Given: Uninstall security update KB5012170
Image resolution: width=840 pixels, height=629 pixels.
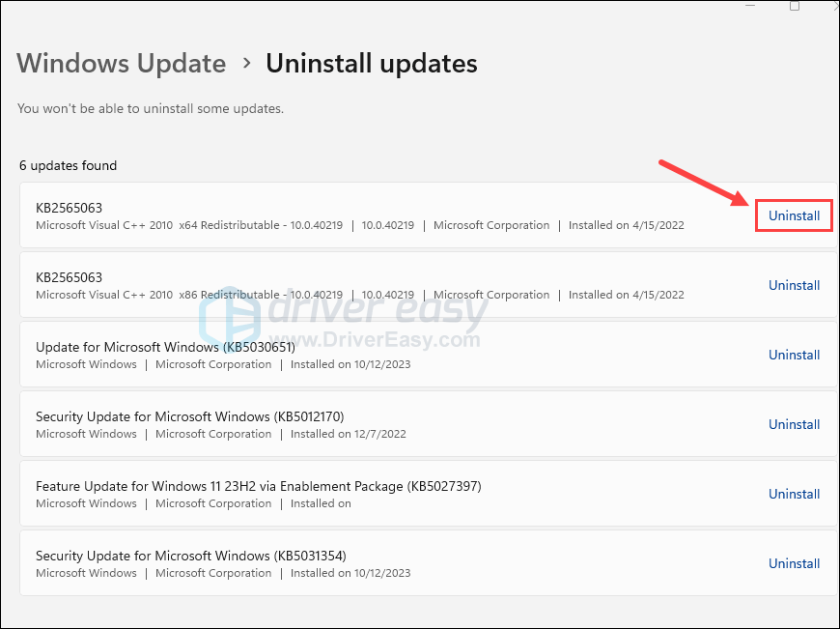Looking at the screenshot, I should pyautogui.click(x=794, y=424).
